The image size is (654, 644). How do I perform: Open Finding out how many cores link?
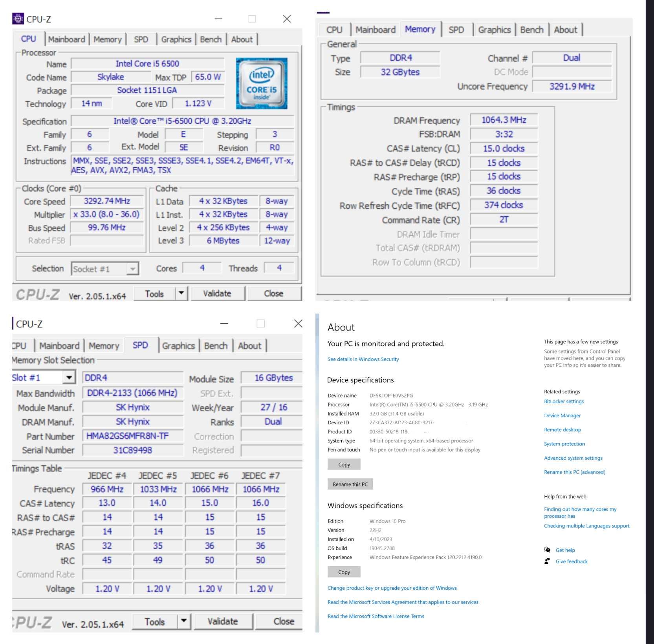580,513
